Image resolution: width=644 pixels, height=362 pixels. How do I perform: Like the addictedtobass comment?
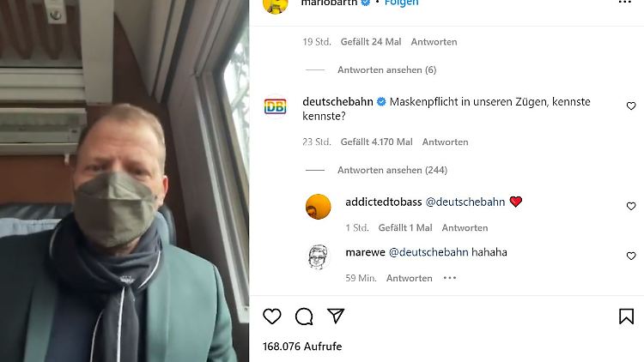pos(631,206)
